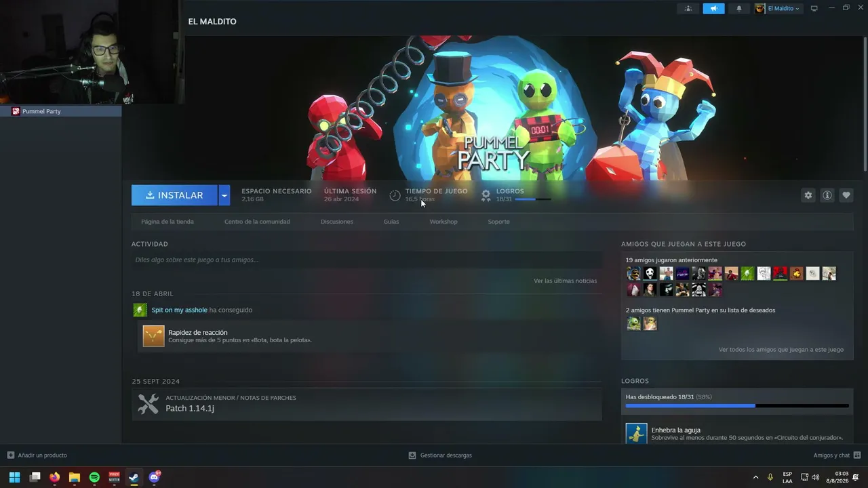Open File Explorer from the taskbar
The image size is (868, 488).
click(75, 477)
